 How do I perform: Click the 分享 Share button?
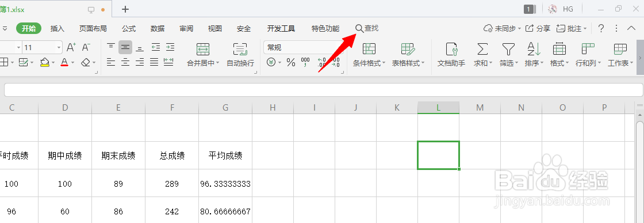coord(538,28)
